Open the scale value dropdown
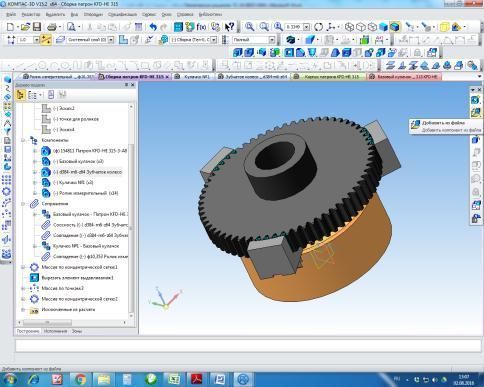Screen dimensions: 484x387 click(307, 27)
